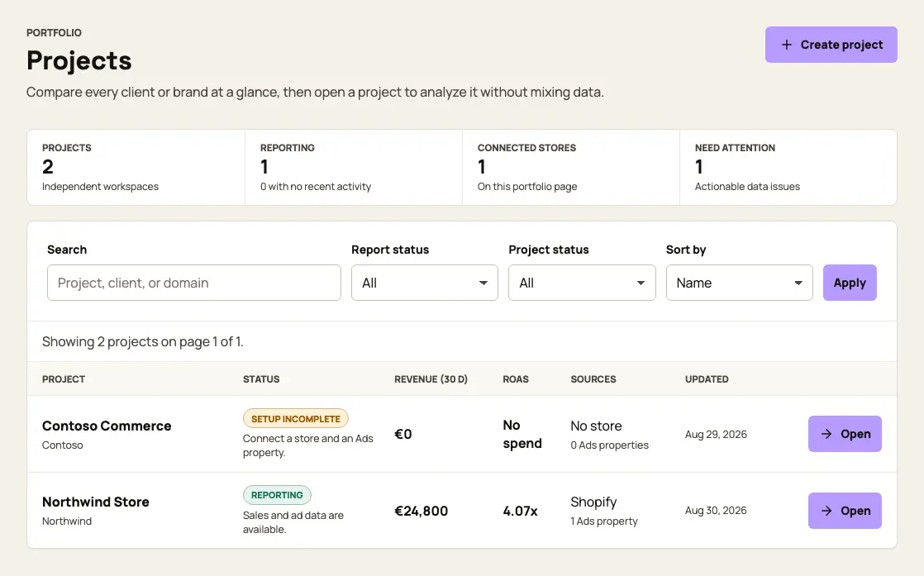924x576 pixels.
Task: Click the PORTFOLIO breadcrumb label
Action: pos(55,33)
